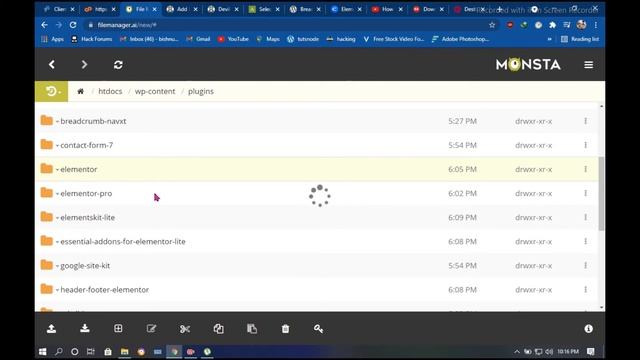
Task: Click the file list vertical scrollbar
Action: pyautogui.click(x=601, y=193)
